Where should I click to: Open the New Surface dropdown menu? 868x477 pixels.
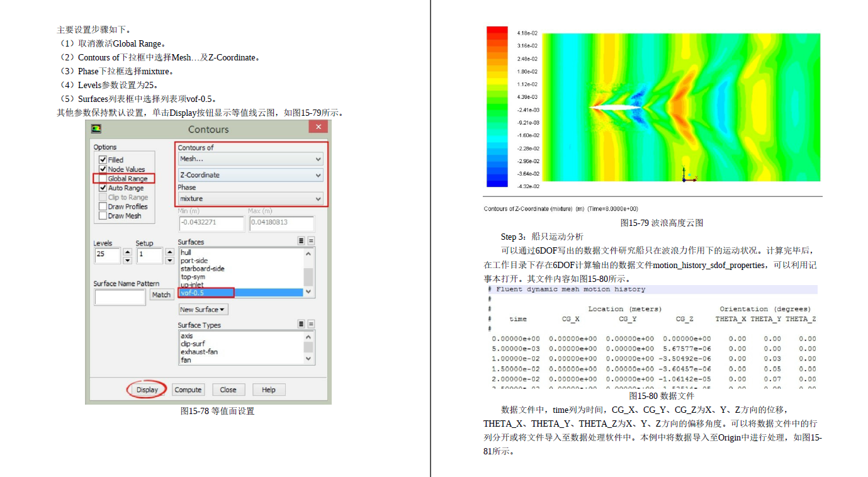coord(203,310)
